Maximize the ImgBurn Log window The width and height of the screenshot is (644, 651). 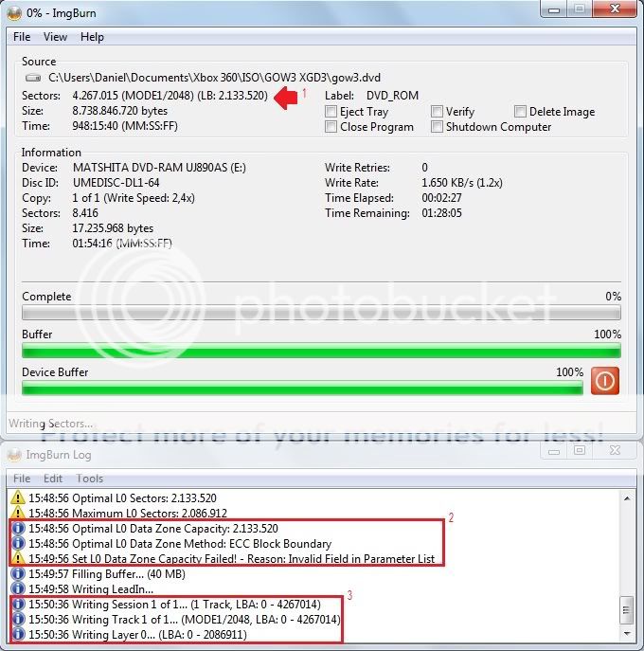pyautogui.click(x=580, y=450)
